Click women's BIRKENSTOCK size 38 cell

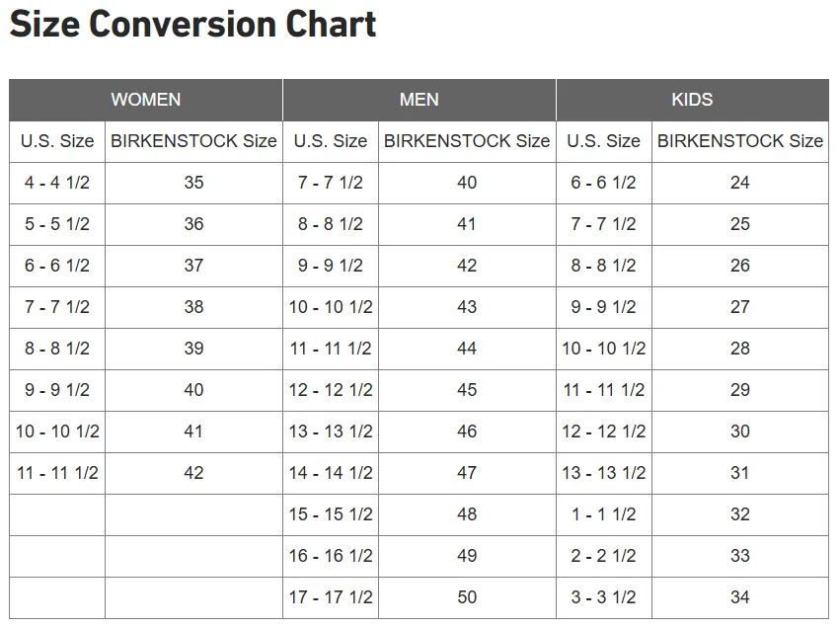point(193,307)
